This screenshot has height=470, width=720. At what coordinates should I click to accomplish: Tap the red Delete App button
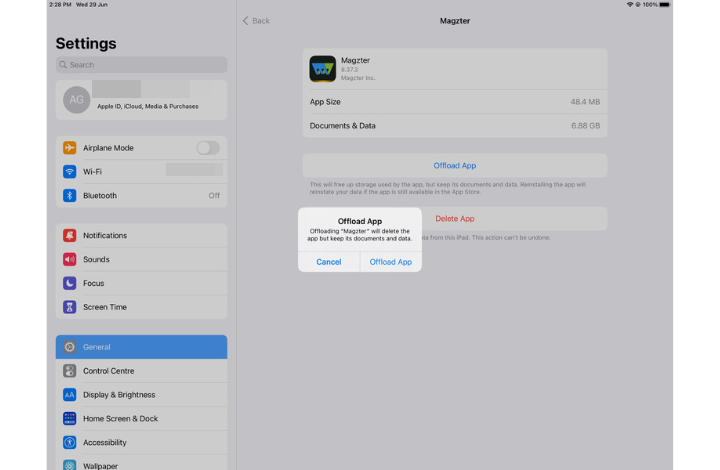[x=455, y=218]
